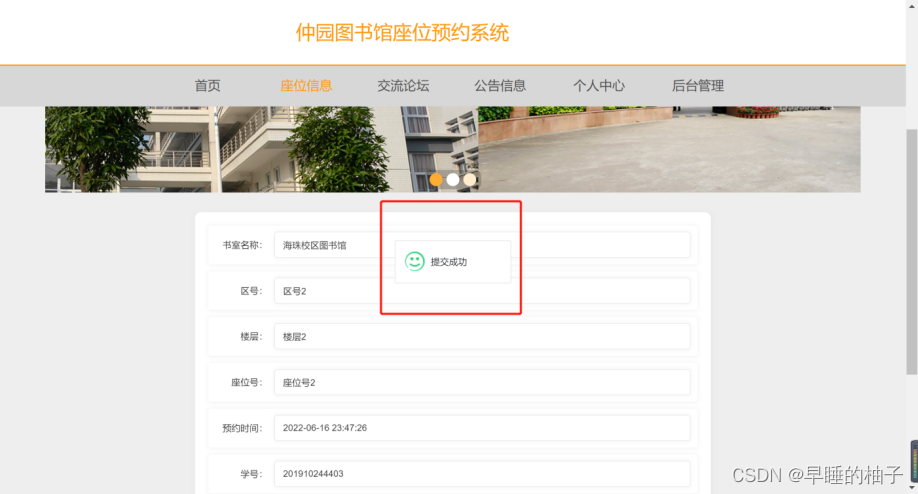
Task: Focus the 书室名称 input field
Action: pos(482,245)
